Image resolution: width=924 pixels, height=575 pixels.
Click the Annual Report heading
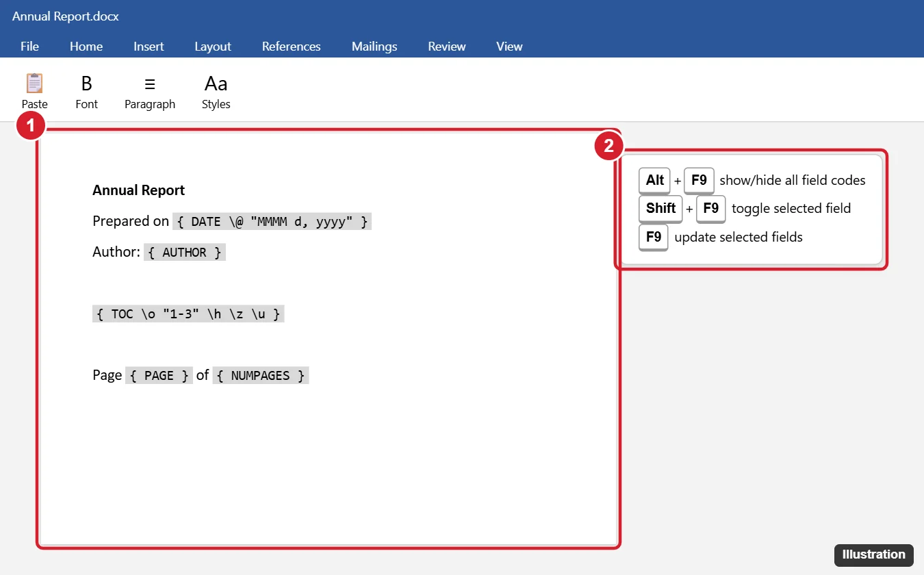click(x=139, y=190)
